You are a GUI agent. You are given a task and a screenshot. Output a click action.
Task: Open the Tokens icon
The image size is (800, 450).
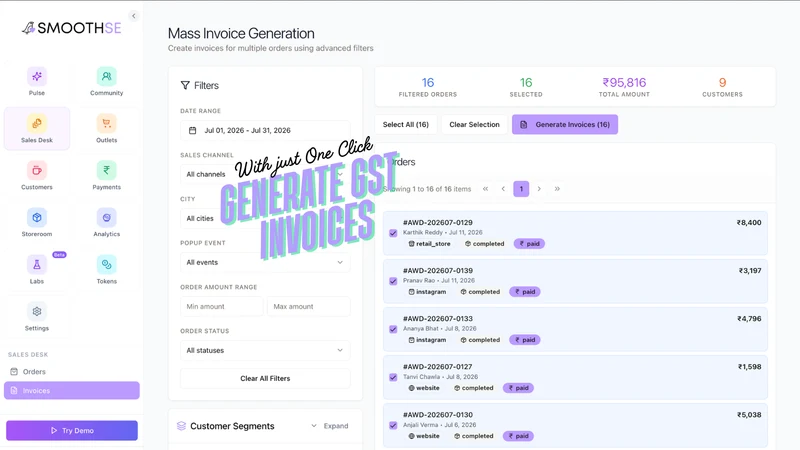pyautogui.click(x=107, y=264)
